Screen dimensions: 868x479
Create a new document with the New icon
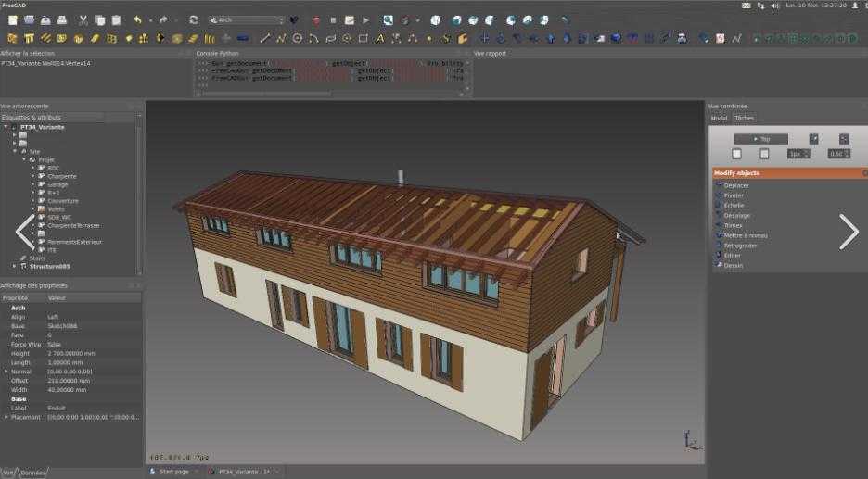tap(12, 20)
